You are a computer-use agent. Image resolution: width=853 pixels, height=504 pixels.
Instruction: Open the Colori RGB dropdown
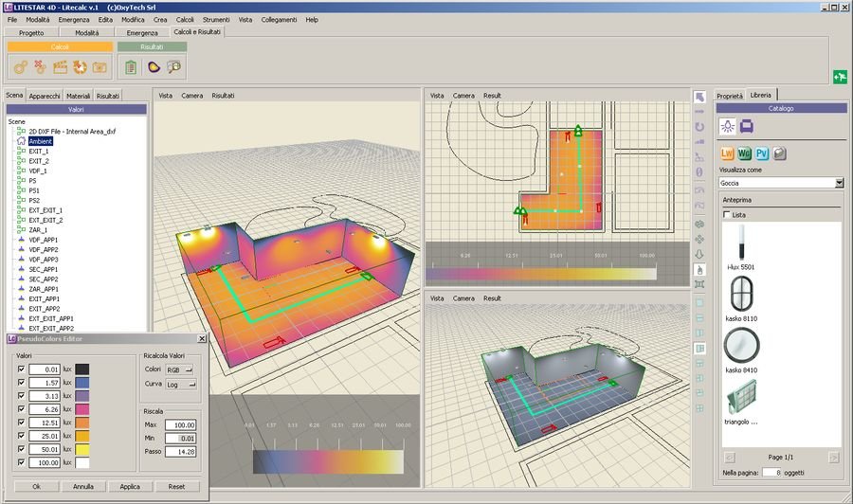click(x=179, y=369)
